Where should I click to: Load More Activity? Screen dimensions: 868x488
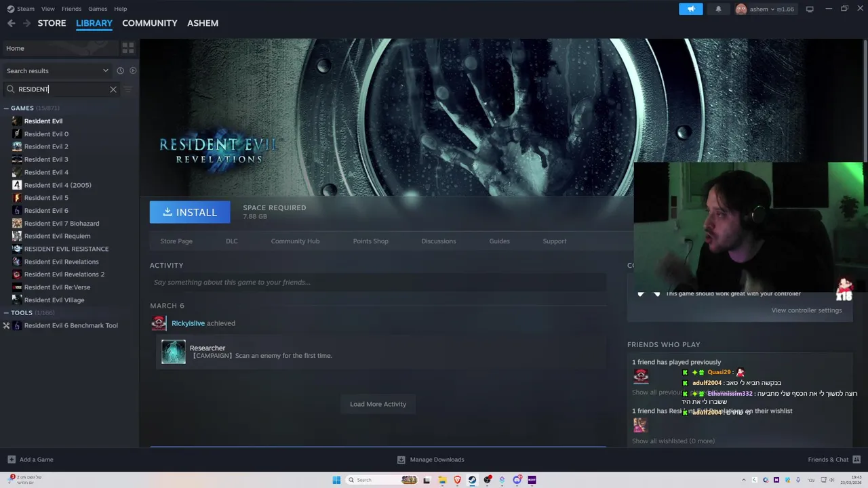[378, 404]
